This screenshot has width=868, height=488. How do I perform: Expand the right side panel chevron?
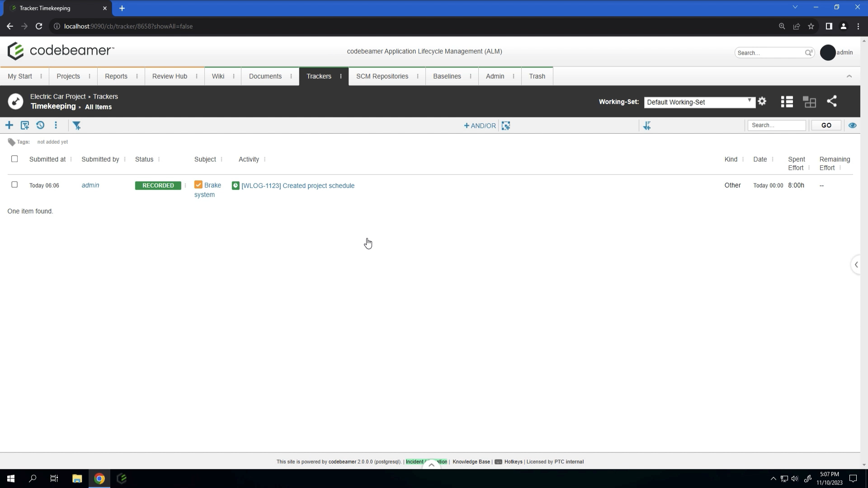coord(856,265)
